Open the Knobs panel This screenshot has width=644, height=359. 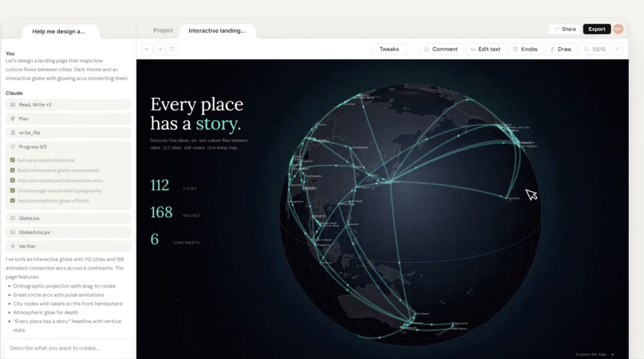(x=524, y=49)
